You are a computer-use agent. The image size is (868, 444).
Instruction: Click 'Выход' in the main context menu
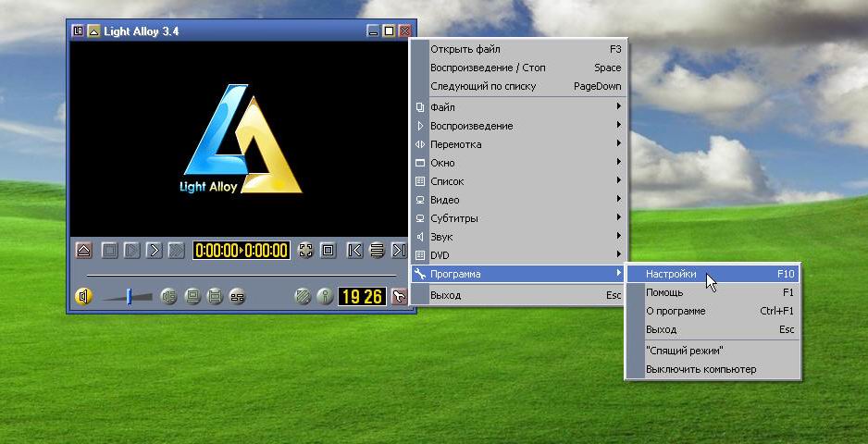click(x=518, y=295)
